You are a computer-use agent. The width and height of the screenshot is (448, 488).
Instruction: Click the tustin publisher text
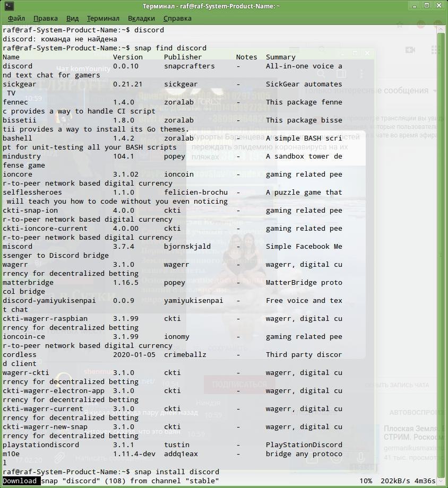tap(177, 445)
